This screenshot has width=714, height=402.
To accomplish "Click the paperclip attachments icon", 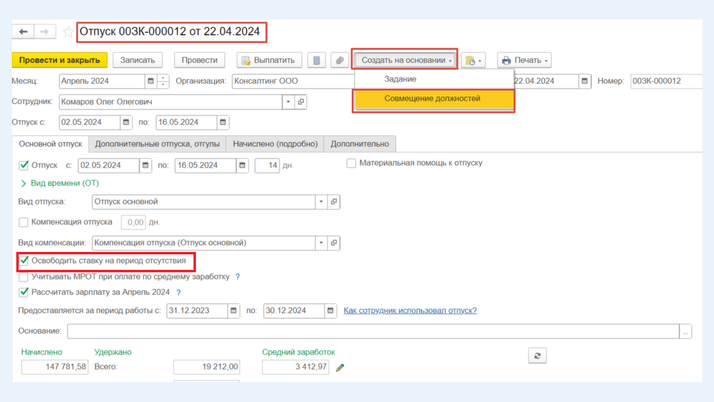I will click(339, 60).
